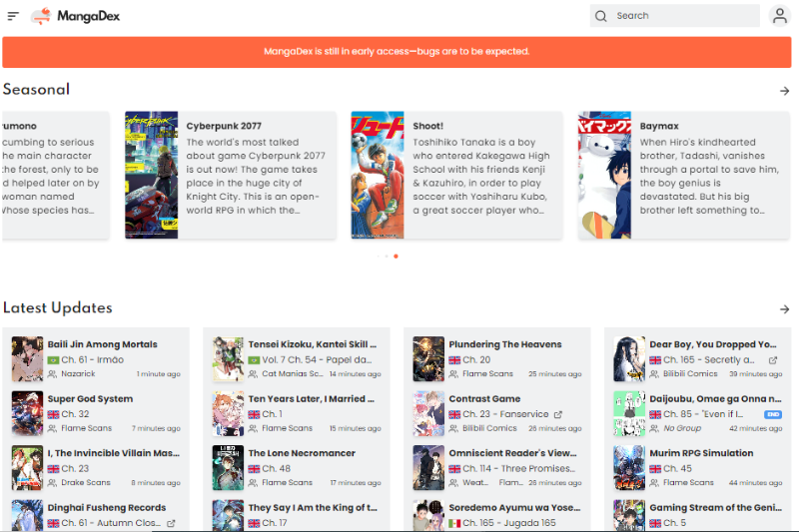The image size is (799, 532).
Task: Open Omniscient Reader's View... title
Action: coord(512,453)
